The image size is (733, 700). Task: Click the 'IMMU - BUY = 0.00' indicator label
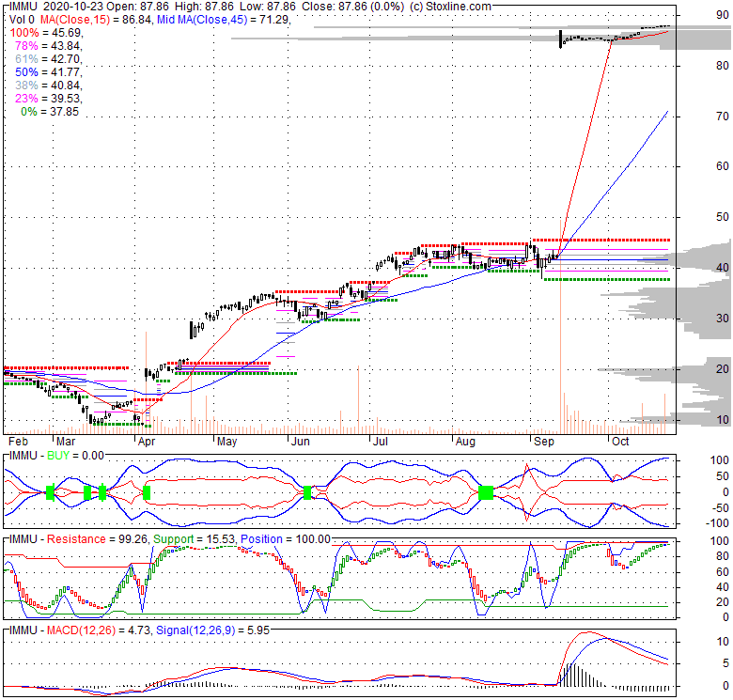(x=56, y=455)
